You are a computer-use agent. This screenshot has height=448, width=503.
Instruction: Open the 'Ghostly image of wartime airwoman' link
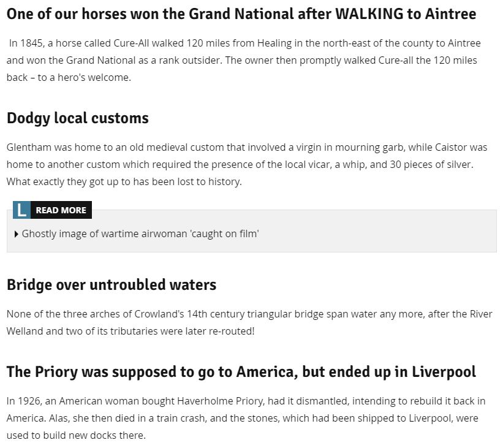click(x=140, y=233)
